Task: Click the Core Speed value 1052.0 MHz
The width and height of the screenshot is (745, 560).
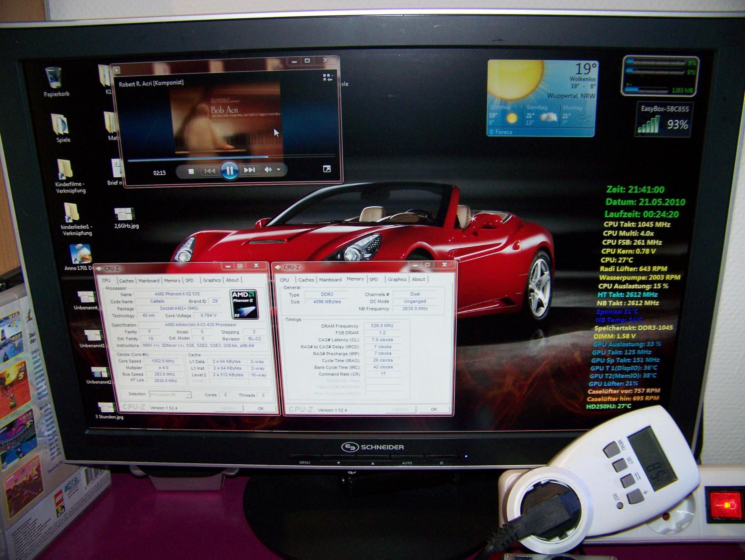Action: point(163,361)
